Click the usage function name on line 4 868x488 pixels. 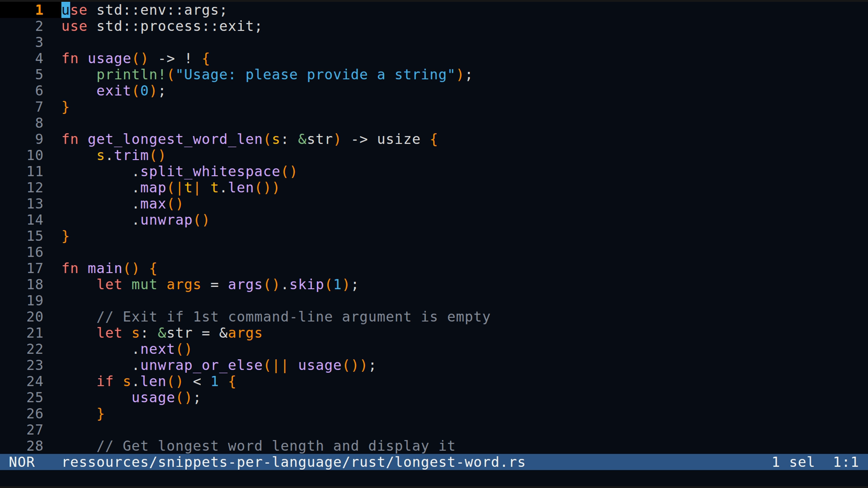point(109,59)
